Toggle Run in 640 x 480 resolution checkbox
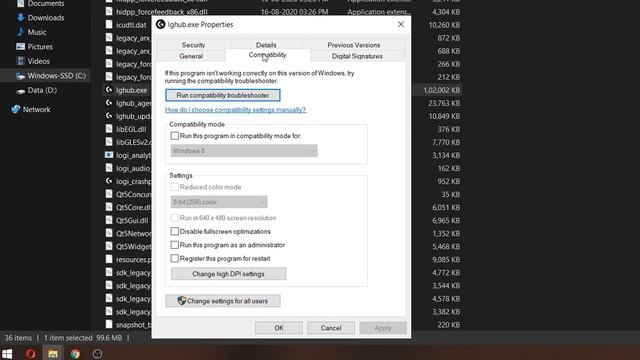 175,218
